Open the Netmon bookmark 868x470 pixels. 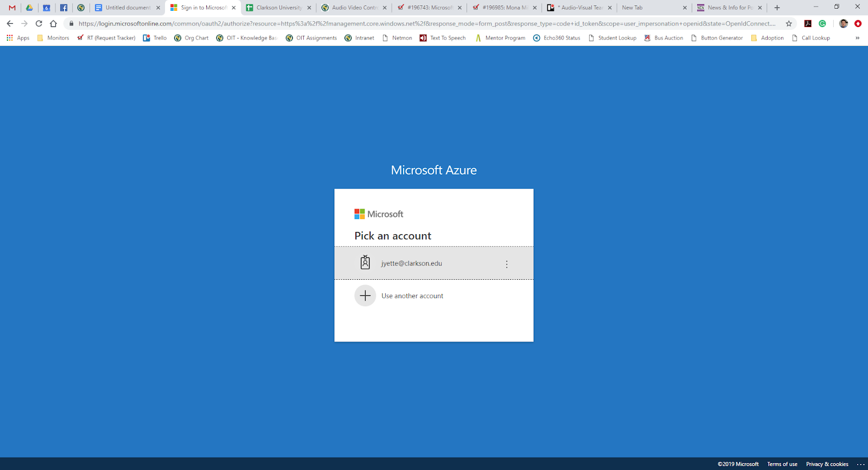[397, 38]
